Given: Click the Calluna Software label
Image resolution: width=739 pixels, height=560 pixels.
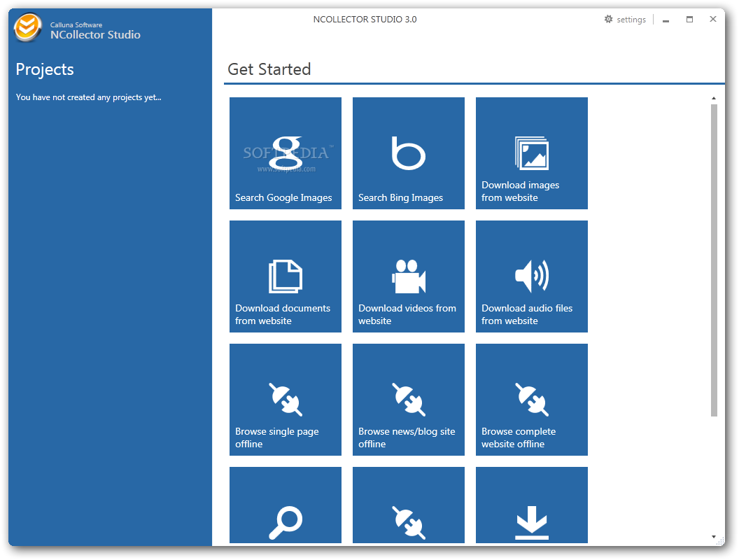Looking at the screenshot, I should pyautogui.click(x=76, y=25).
